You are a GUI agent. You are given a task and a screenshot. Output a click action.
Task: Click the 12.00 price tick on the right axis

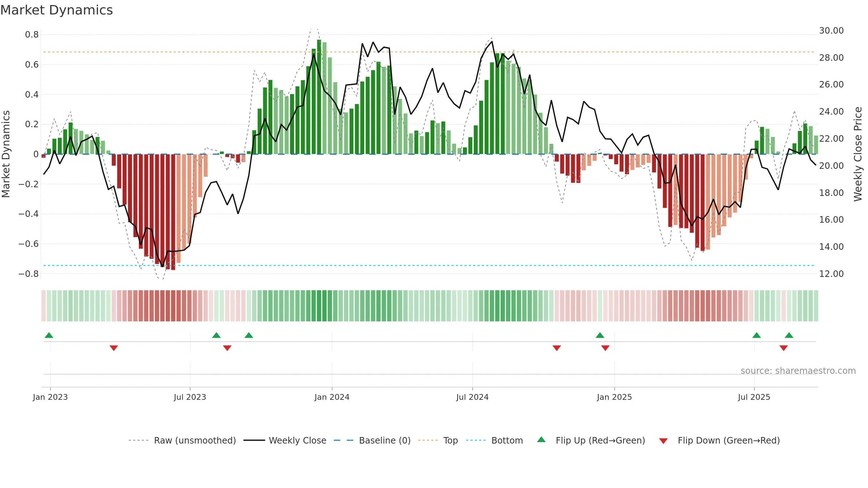831,274
